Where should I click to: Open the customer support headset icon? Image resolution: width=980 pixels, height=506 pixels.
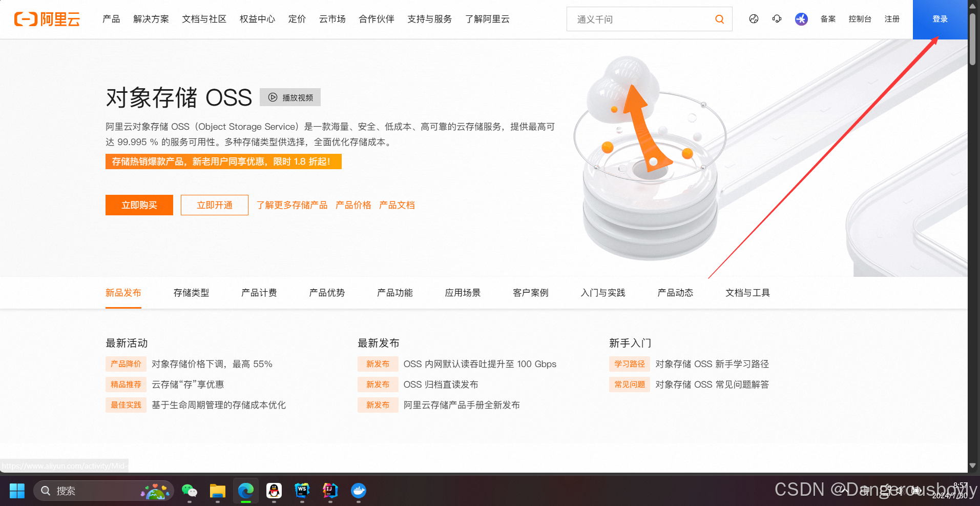coord(777,19)
